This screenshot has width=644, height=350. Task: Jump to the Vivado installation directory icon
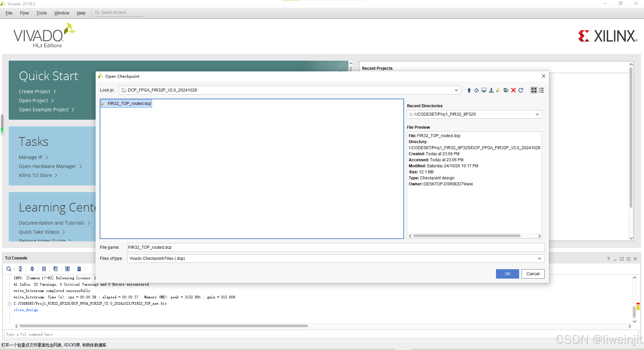[x=498, y=90]
